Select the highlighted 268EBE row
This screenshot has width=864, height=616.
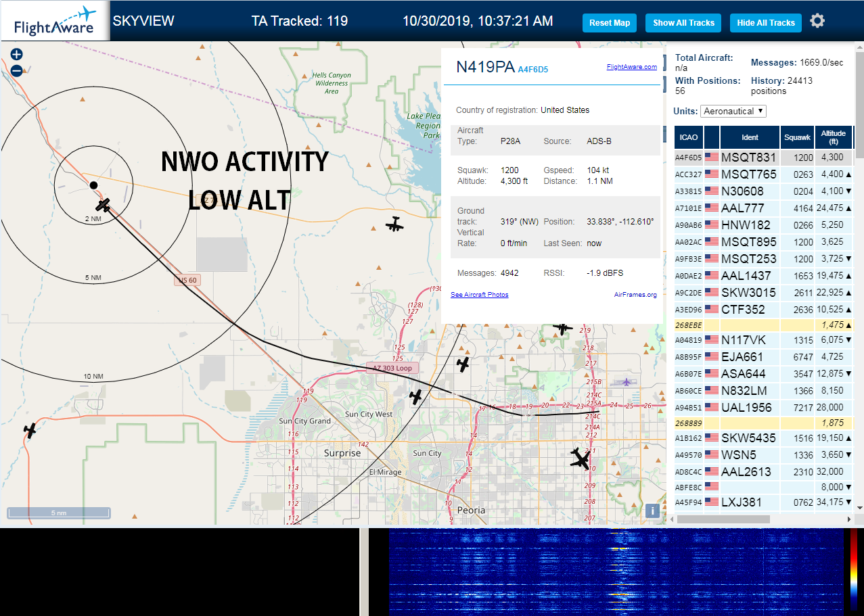pos(765,325)
